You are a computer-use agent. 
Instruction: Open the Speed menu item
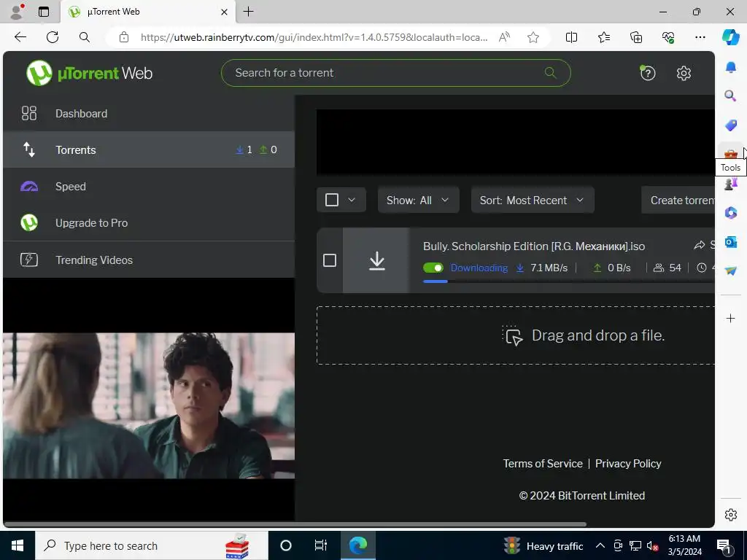click(x=149, y=186)
